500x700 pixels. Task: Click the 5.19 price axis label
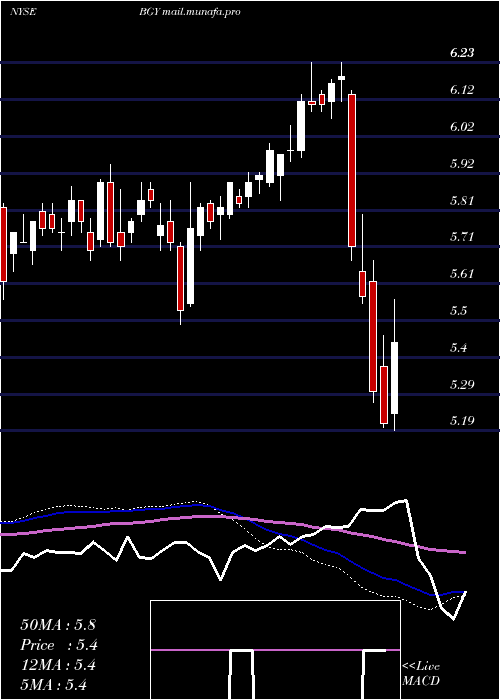462,421
